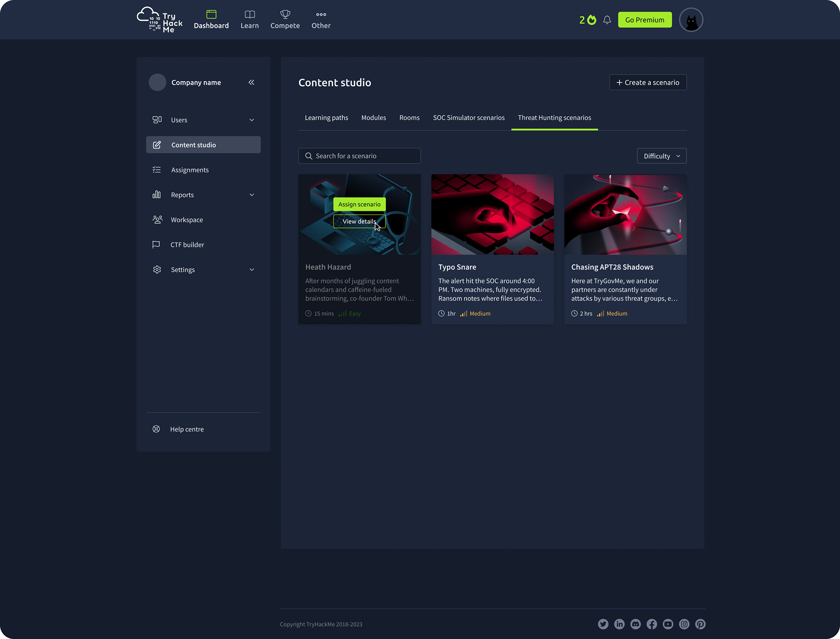Open the Typo Snare scenario thumbnail

493,214
